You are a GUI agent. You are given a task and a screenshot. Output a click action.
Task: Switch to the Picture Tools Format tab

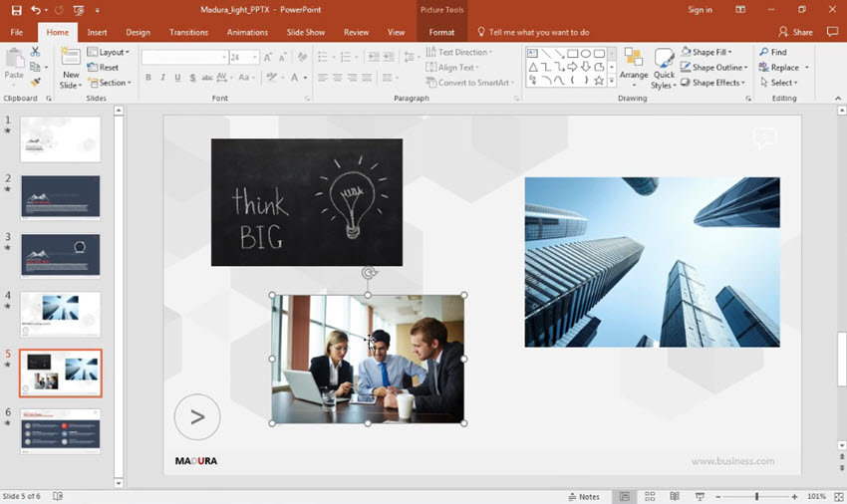pyautogui.click(x=441, y=32)
